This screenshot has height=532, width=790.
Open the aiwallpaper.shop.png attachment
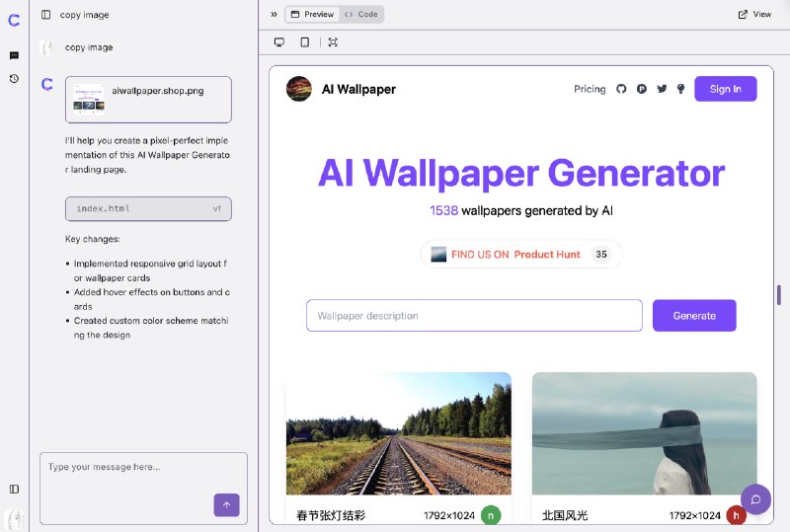click(148, 100)
